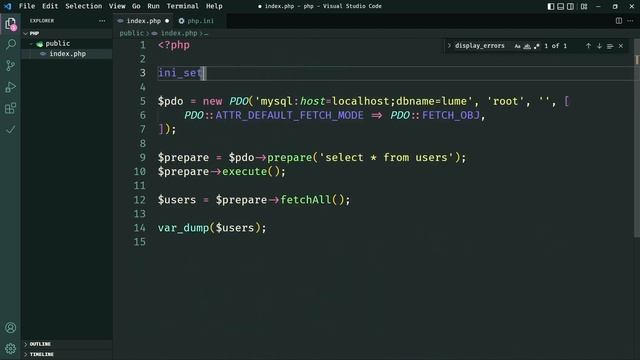Open the Help menu
Screen dimensions: 640x360
(214, 6)
